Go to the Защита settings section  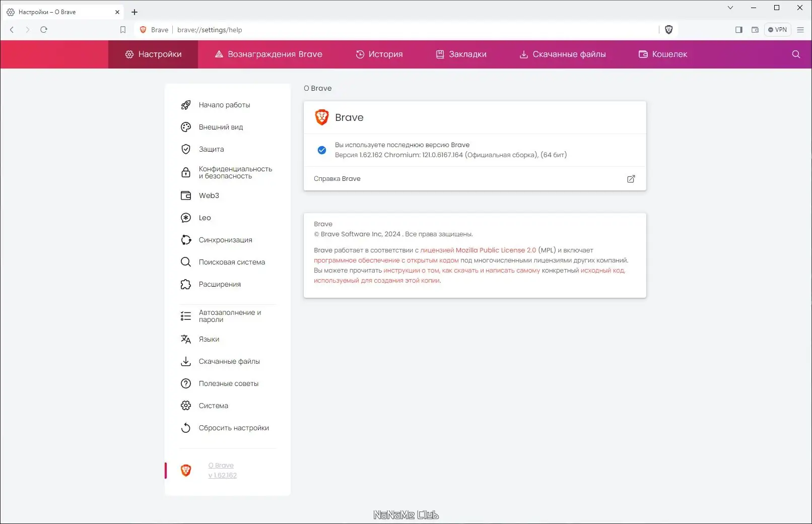click(x=212, y=149)
